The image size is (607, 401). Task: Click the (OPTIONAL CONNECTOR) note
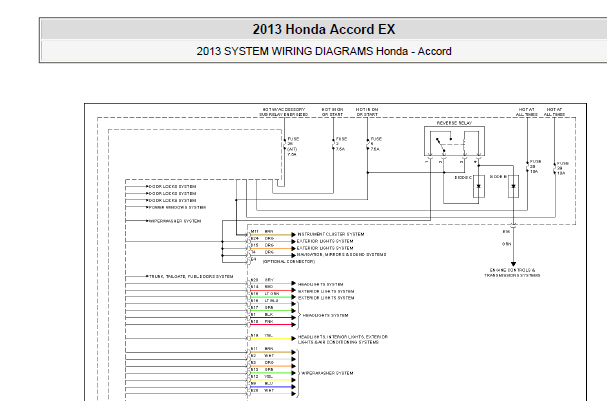tap(289, 262)
